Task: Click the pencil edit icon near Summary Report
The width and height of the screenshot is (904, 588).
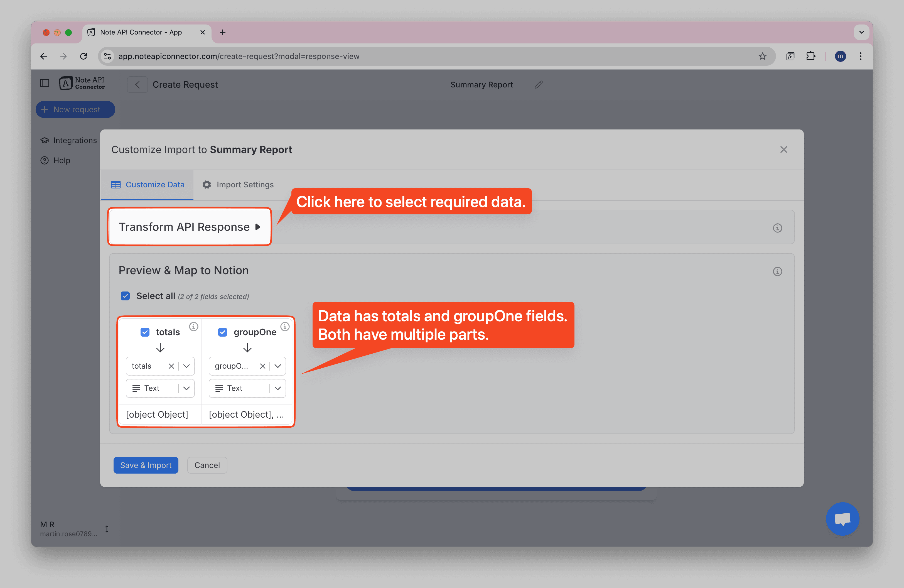Action: pos(538,85)
